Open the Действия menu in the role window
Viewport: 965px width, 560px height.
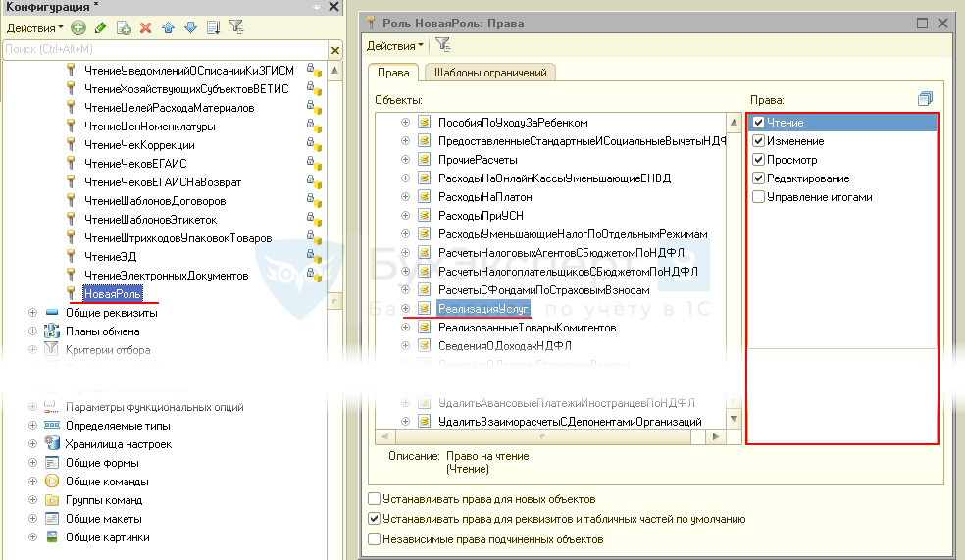coord(395,45)
